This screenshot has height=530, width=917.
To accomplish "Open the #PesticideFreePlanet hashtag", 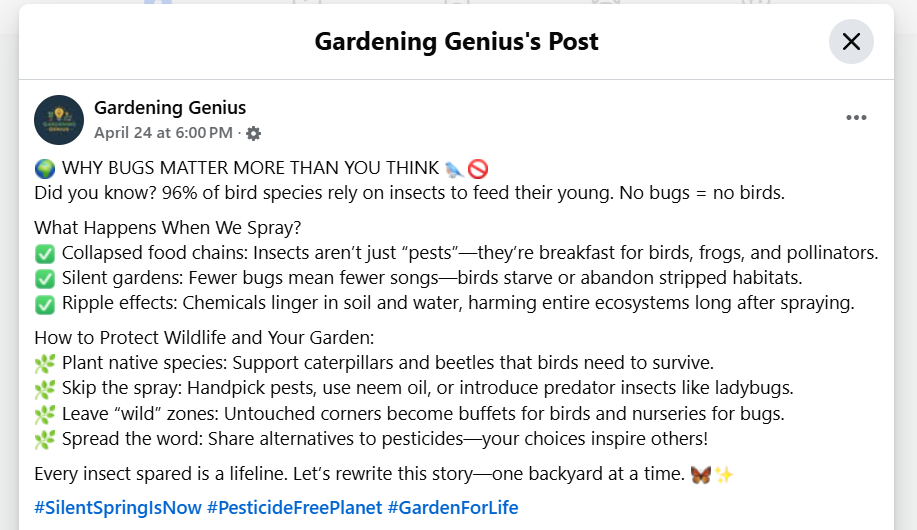I will coord(294,507).
